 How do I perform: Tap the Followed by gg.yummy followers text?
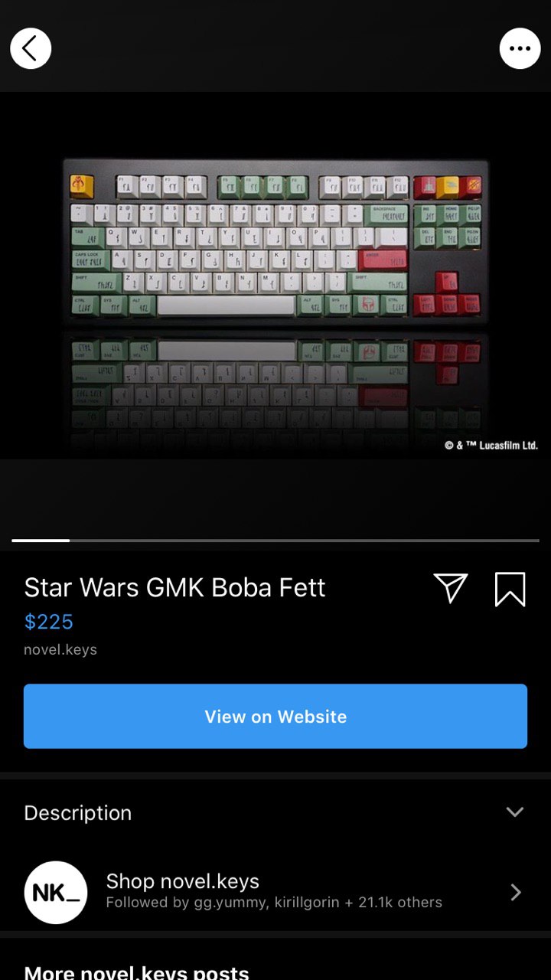click(274, 902)
